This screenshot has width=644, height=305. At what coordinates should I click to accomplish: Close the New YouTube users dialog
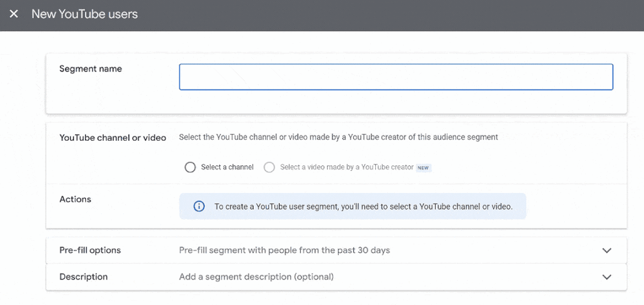click(14, 14)
